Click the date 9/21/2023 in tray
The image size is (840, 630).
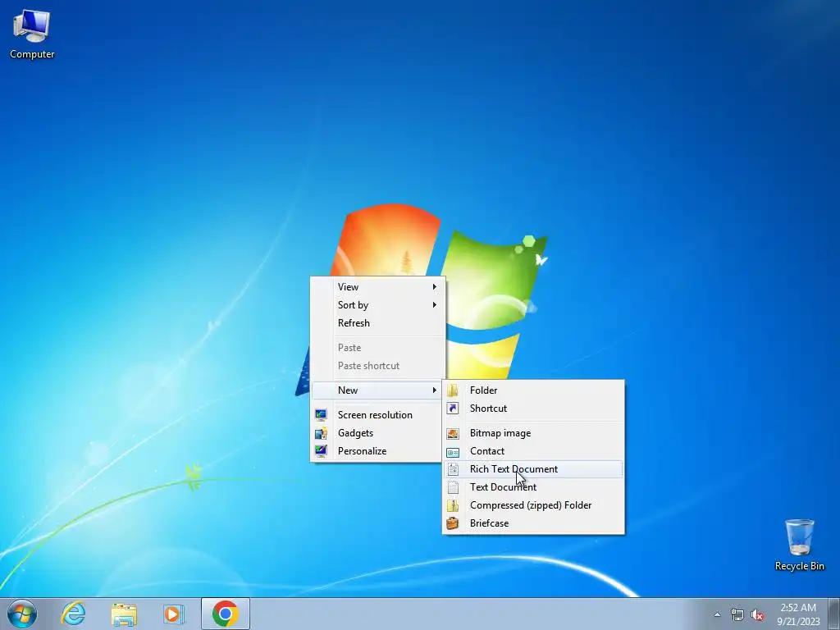(798, 622)
